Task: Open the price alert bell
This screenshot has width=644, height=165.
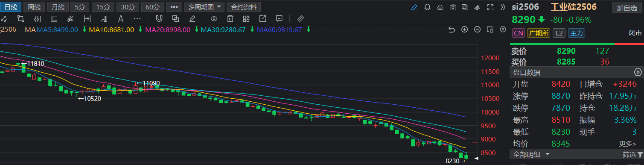Action: tap(427, 7)
